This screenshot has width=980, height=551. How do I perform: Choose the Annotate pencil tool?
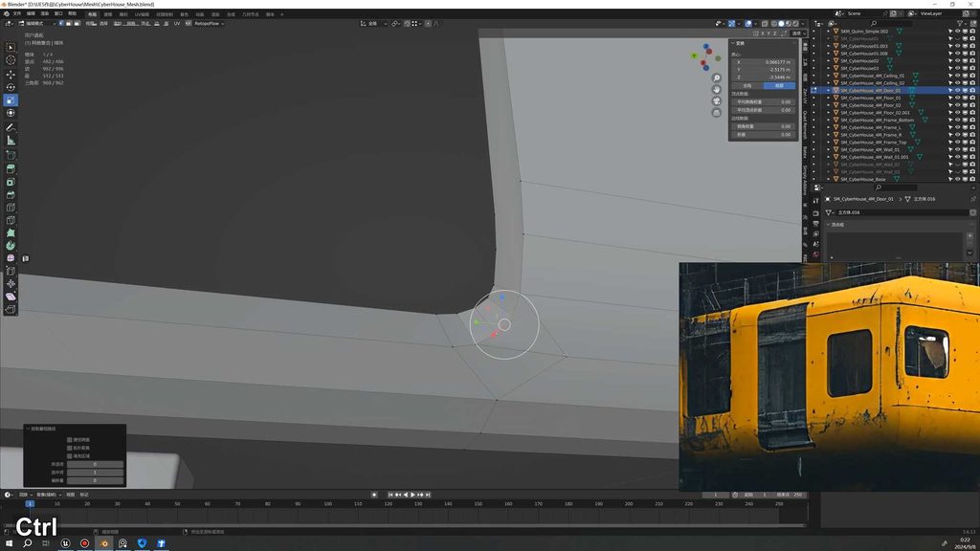[x=11, y=127]
